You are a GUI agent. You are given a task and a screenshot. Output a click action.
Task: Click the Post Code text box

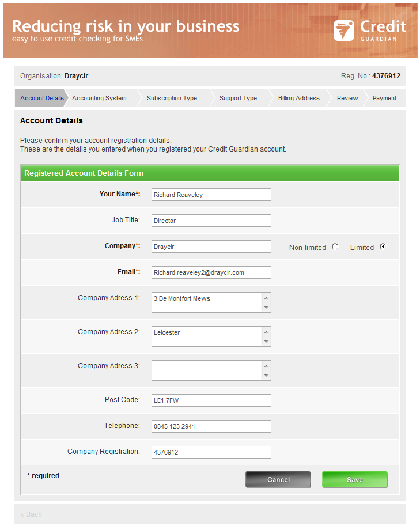[x=211, y=400]
